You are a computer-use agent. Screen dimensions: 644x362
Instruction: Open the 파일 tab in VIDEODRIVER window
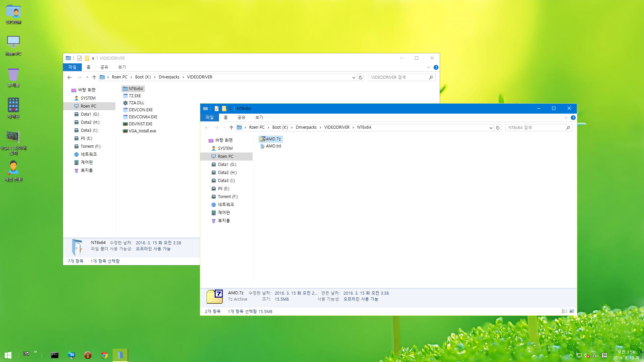72,67
